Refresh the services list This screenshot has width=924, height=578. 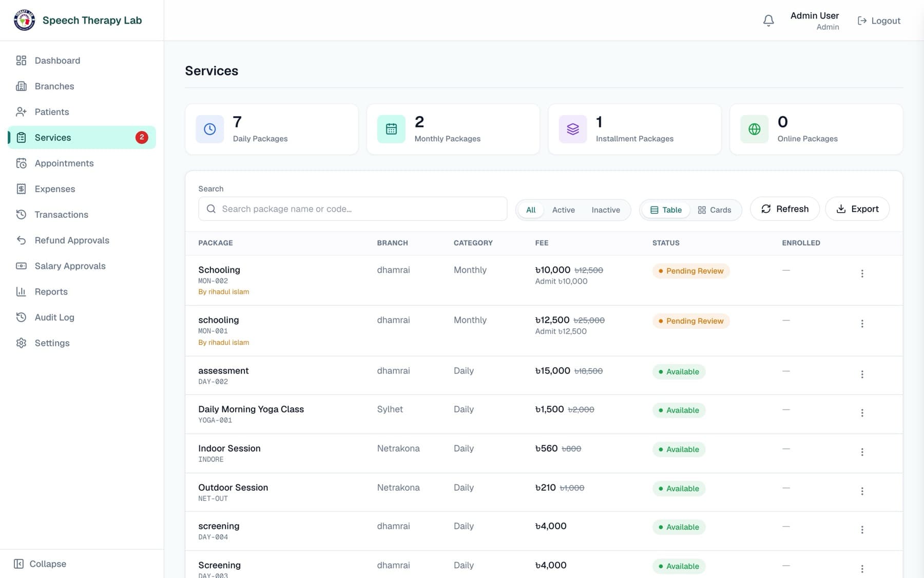[x=785, y=209]
